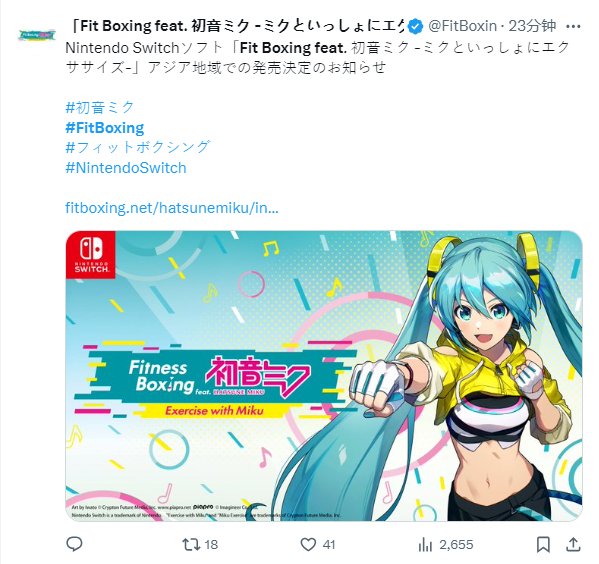Image resolution: width=599 pixels, height=564 pixels.
Task: Open the #FitBoxing hashtag
Action: point(105,128)
